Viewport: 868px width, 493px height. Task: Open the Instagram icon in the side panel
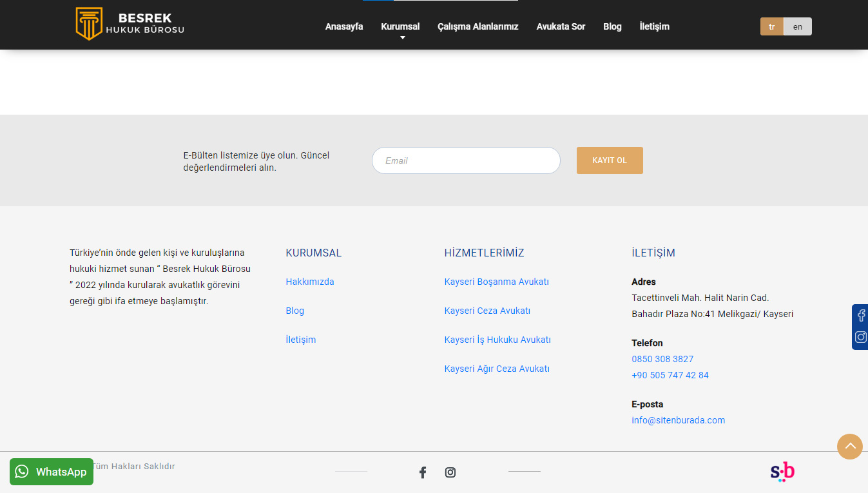(861, 337)
